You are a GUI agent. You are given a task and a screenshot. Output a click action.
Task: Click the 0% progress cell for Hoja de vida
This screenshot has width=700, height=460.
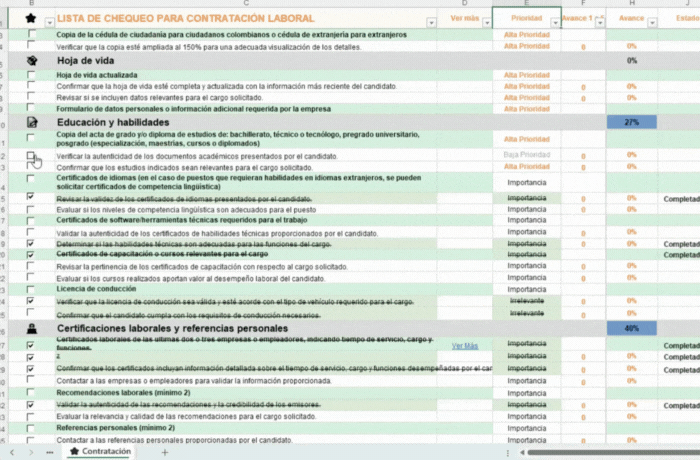click(x=632, y=61)
